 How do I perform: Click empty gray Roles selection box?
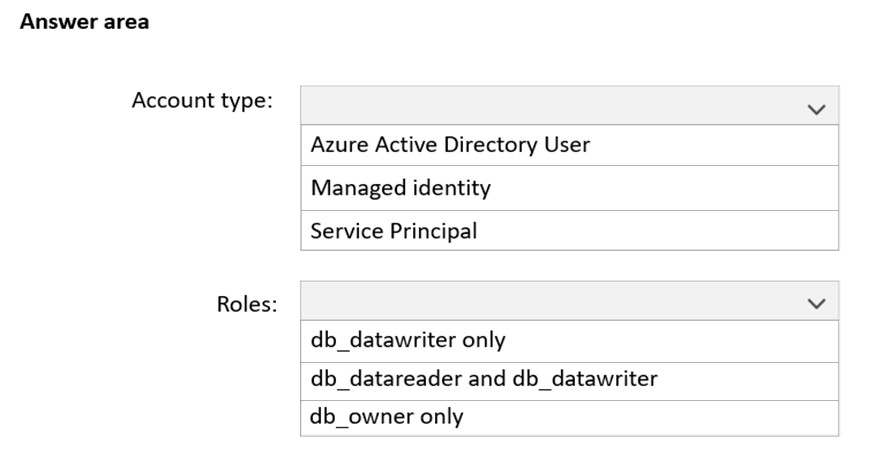click(x=569, y=301)
